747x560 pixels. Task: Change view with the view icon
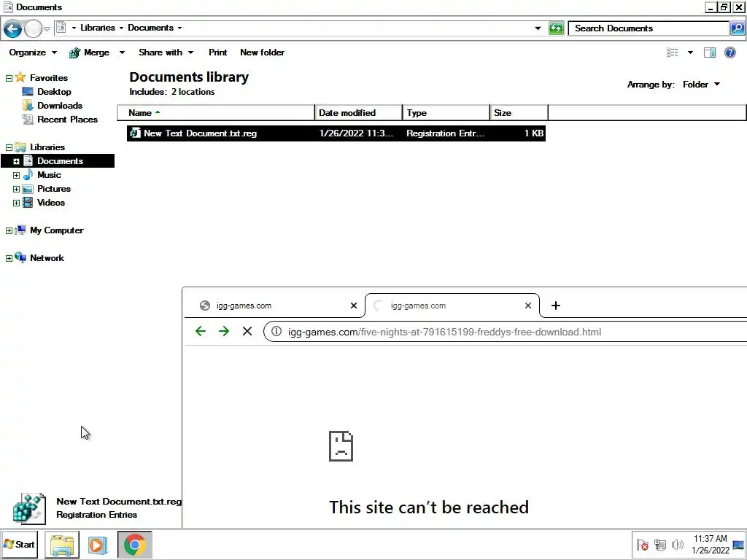(x=672, y=52)
